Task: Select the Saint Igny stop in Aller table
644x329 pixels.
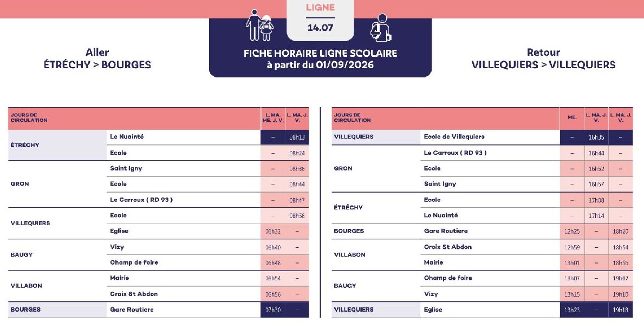Action: [126, 168]
